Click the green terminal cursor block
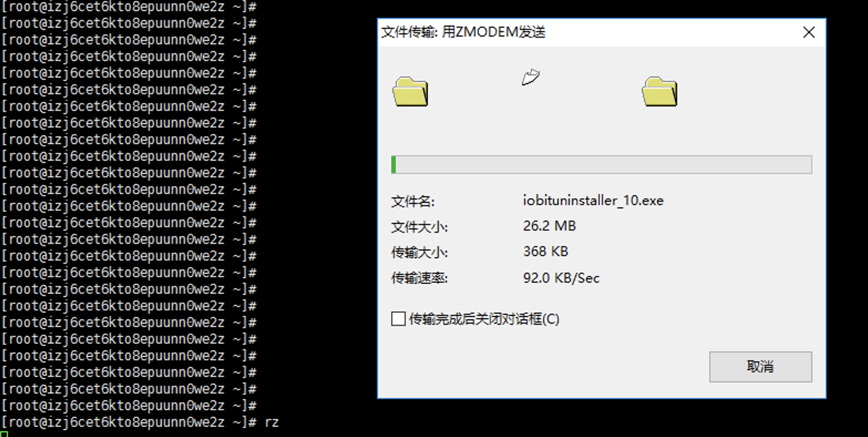Screen dimensions: 868x437 [4, 434]
